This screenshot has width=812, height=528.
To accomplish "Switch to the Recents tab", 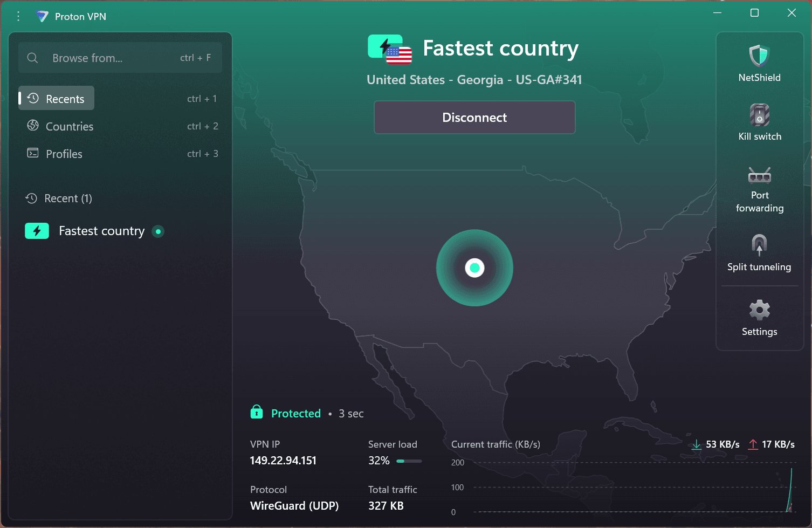I will pyautogui.click(x=57, y=98).
